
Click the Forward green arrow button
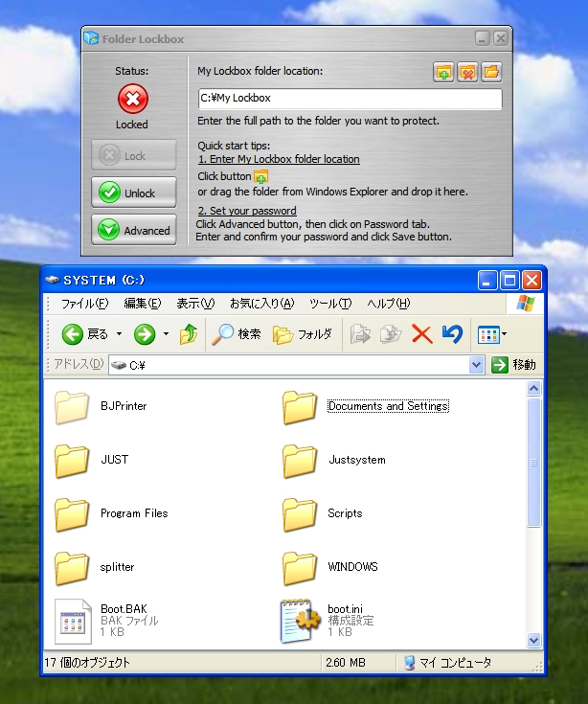coord(145,334)
